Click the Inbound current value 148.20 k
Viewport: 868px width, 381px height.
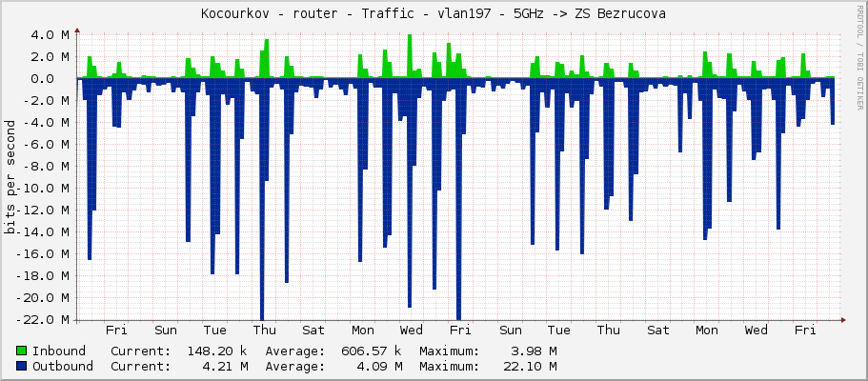pyautogui.click(x=216, y=351)
